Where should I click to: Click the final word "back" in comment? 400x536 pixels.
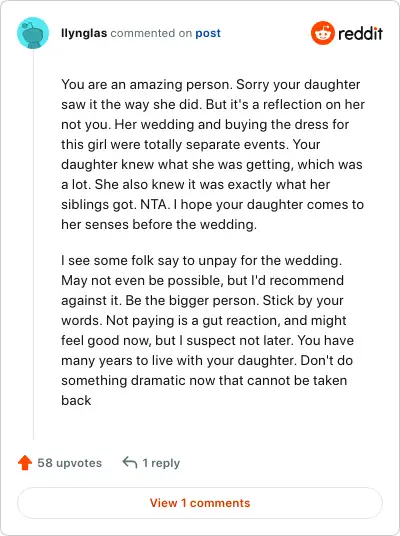pyautogui.click(x=76, y=400)
